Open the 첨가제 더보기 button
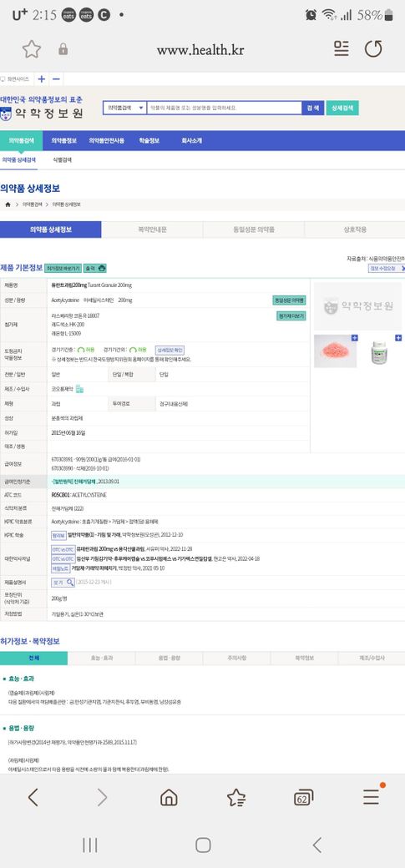 [291, 316]
